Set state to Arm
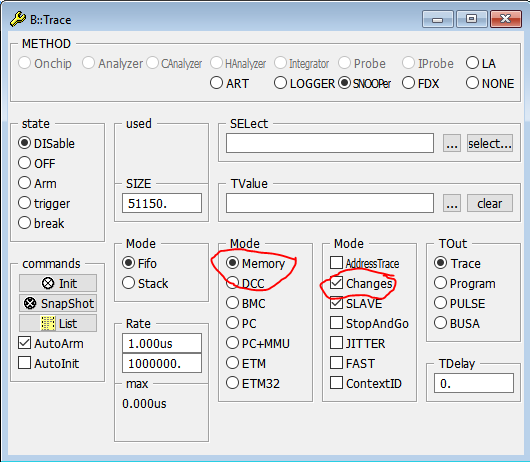530x462 pixels. (x=24, y=183)
